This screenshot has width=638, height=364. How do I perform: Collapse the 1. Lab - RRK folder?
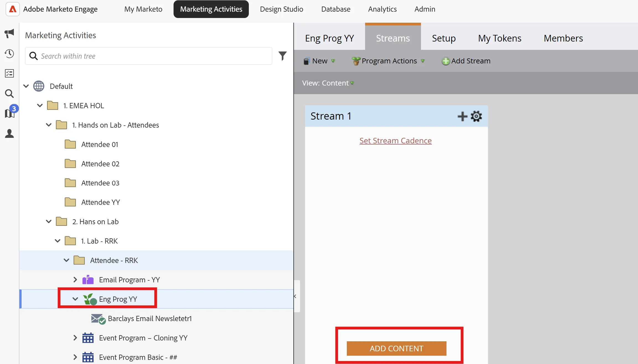[x=58, y=241]
